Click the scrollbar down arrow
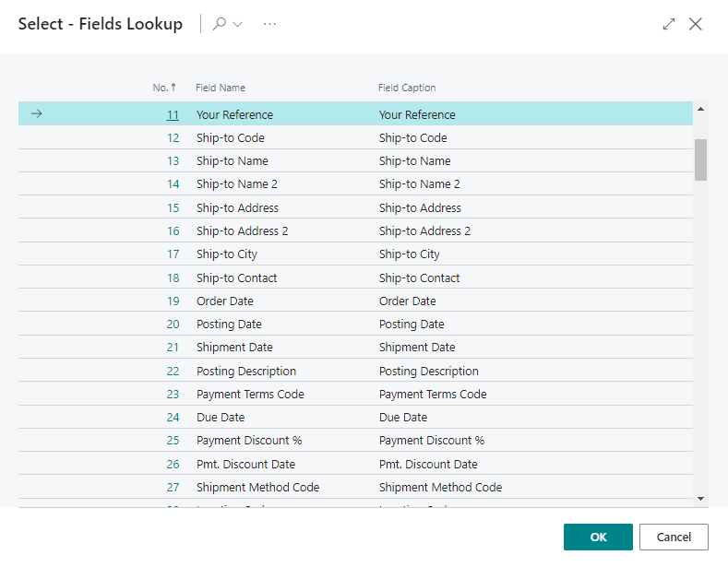728x567 pixels. tap(700, 498)
